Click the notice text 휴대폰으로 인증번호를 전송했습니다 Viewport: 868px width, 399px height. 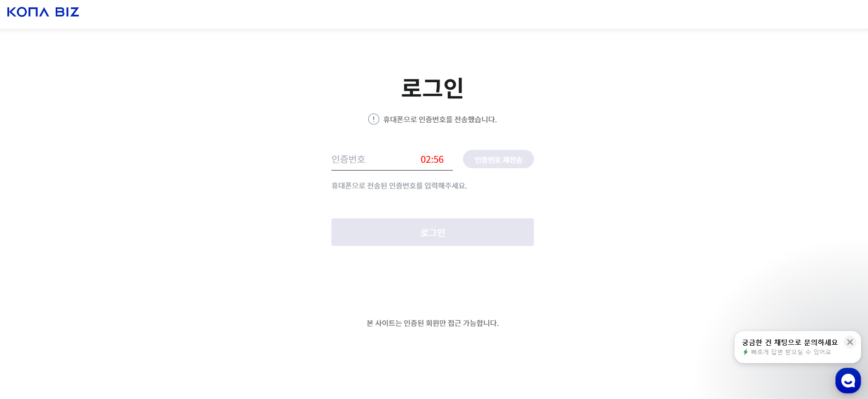click(x=440, y=120)
